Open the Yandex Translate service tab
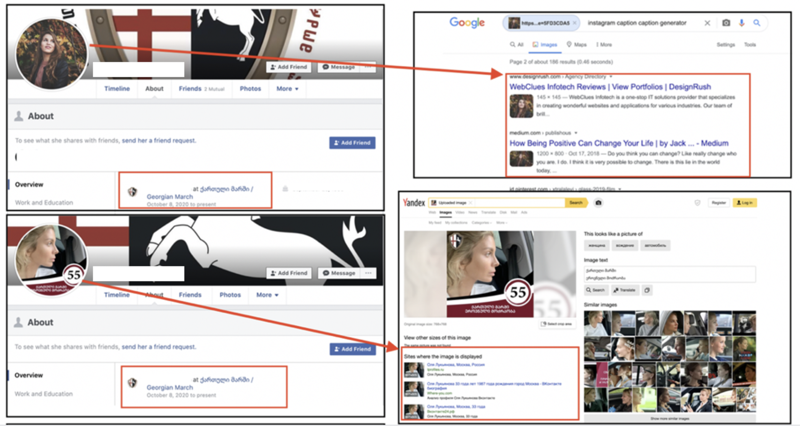 (x=488, y=213)
